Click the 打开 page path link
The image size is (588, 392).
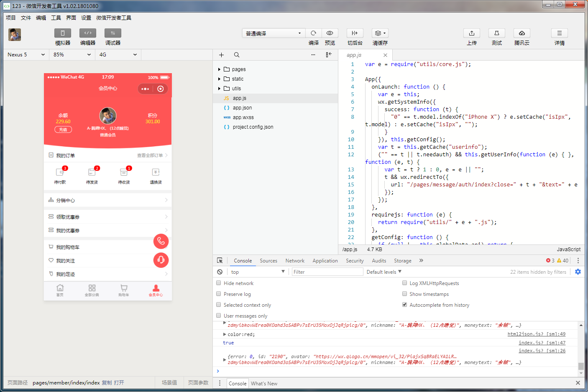tap(119, 382)
